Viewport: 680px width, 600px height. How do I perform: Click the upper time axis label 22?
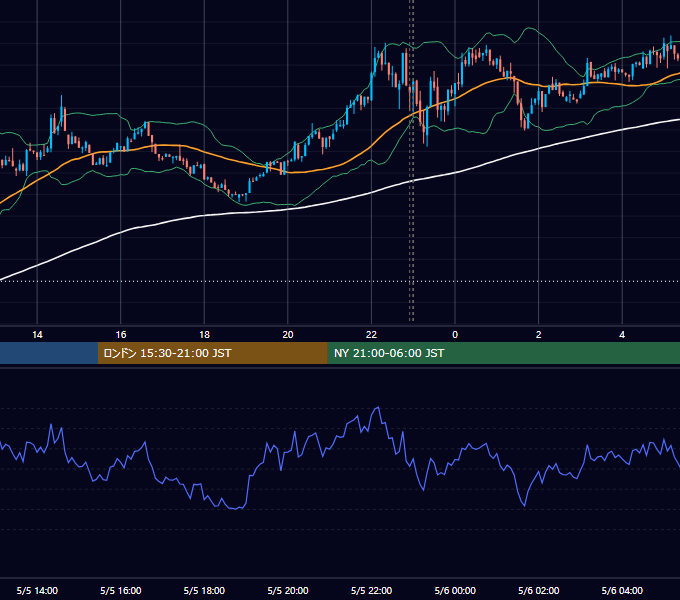[x=371, y=335]
